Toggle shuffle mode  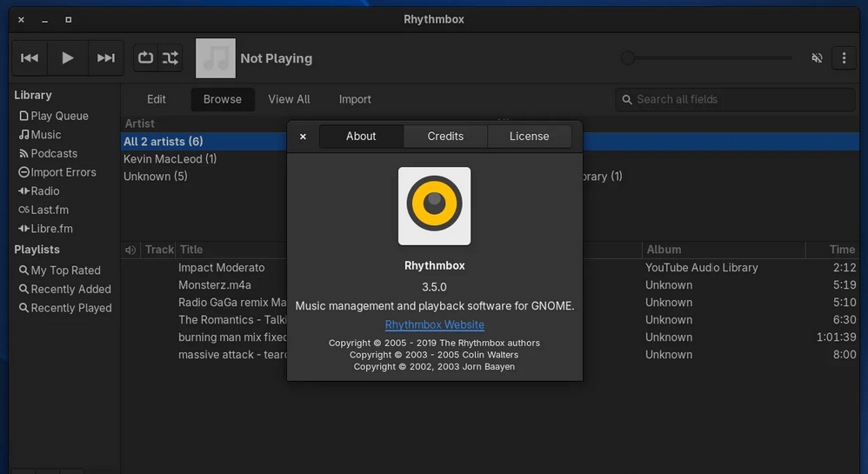(x=170, y=57)
